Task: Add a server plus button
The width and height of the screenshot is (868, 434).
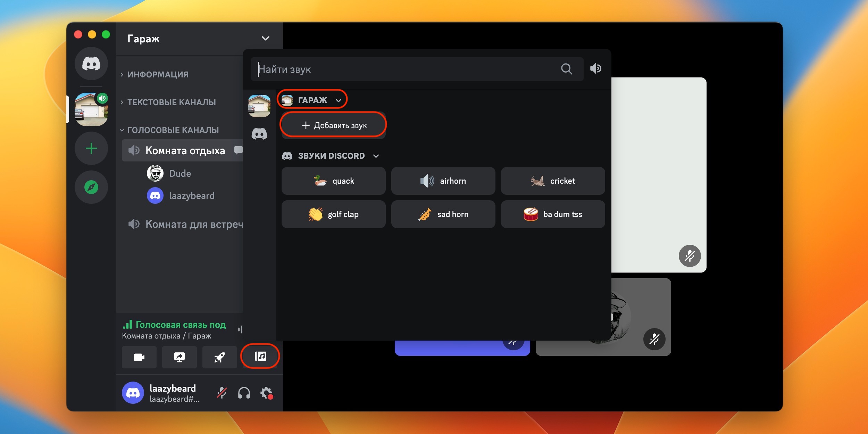Action: point(91,149)
